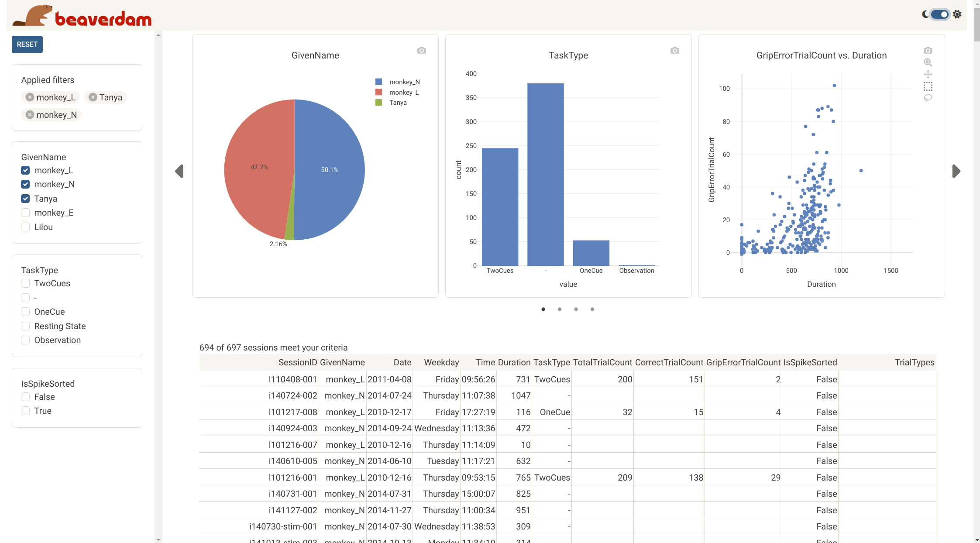Viewport: 980px width, 543px height.
Task: Click the camera icon on scatter plot
Action: 928,51
